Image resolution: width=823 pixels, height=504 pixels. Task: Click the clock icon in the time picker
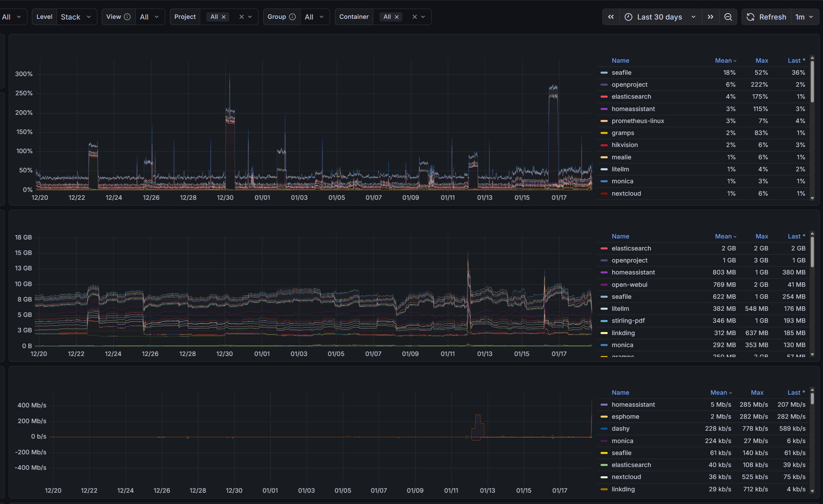pos(628,17)
